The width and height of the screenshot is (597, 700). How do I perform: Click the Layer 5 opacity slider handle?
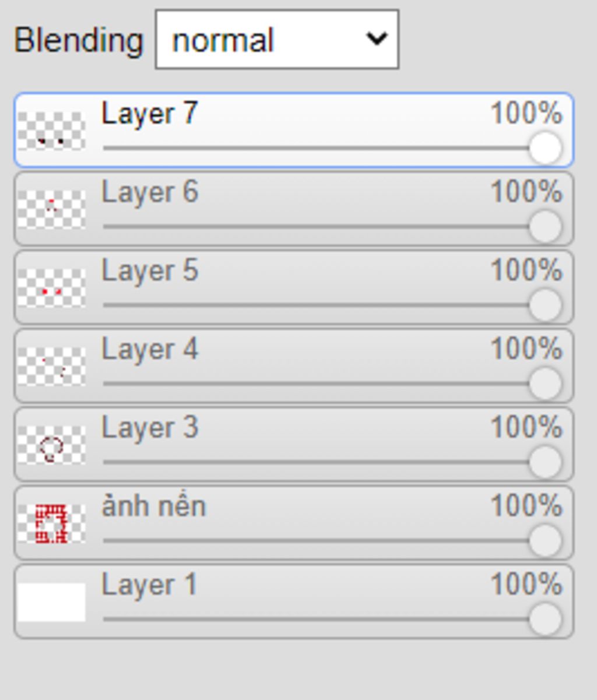tap(545, 305)
